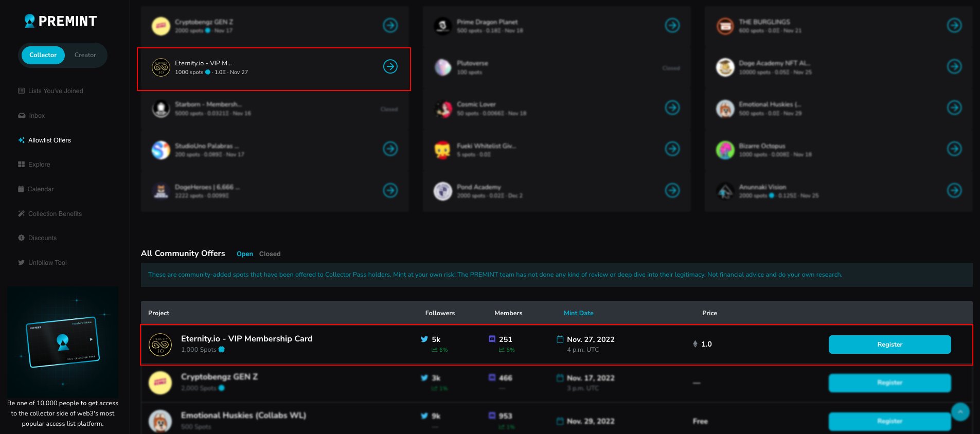The height and width of the screenshot is (434, 980).
Task: Open arrow for Pond Academy card
Action: pyautogui.click(x=672, y=190)
